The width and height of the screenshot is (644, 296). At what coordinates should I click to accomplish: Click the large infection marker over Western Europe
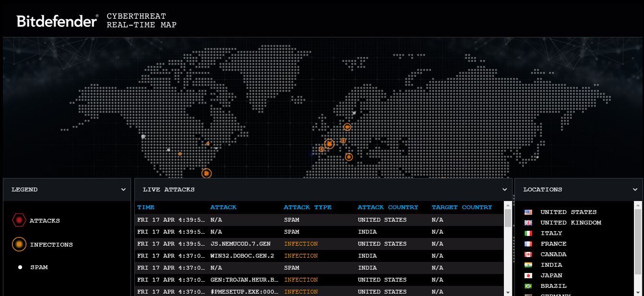pyautogui.click(x=329, y=143)
